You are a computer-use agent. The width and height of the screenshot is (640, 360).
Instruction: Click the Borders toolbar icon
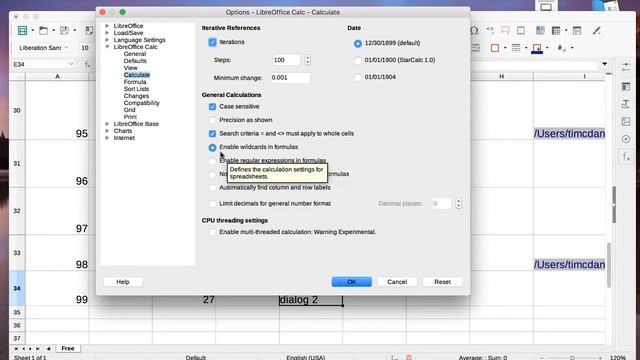pos(495,48)
